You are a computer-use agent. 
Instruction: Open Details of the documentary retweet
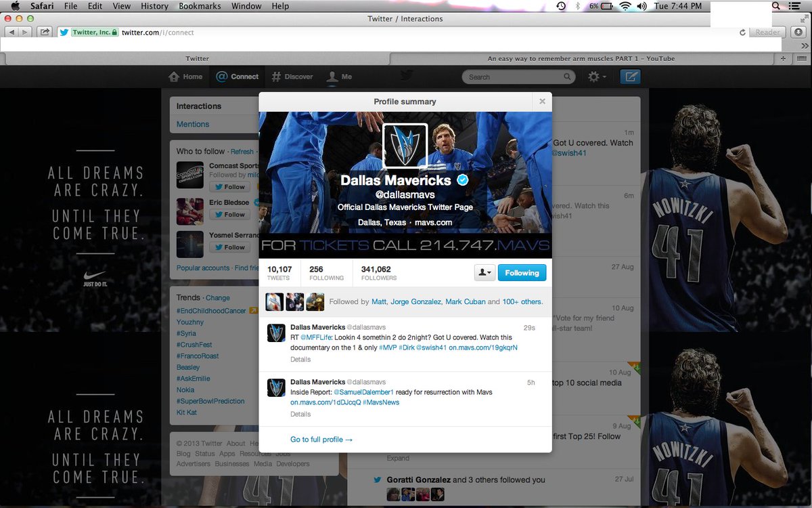coord(300,360)
